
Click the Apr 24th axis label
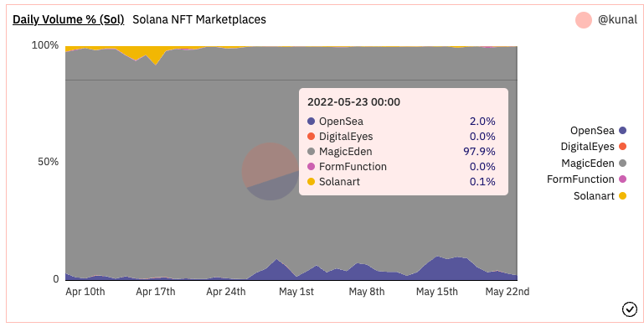click(x=225, y=292)
